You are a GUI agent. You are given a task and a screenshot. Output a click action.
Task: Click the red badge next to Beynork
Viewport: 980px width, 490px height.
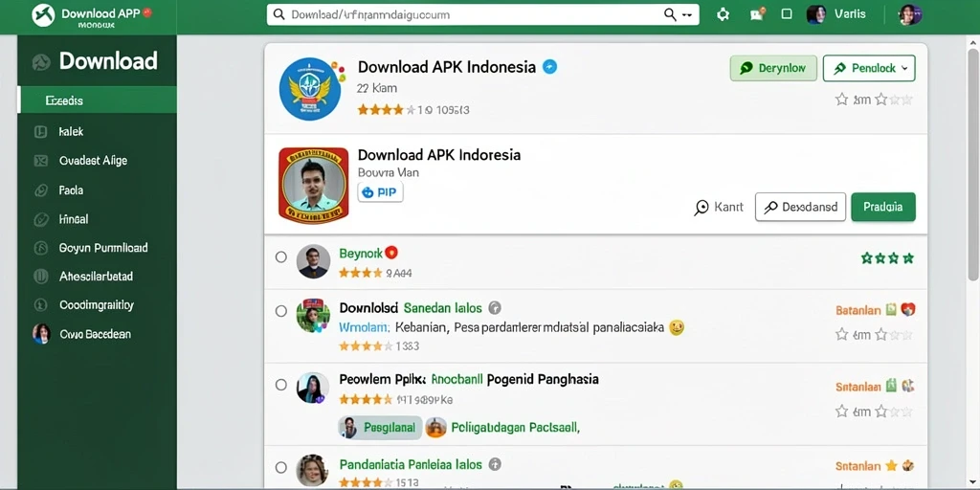click(x=391, y=253)
